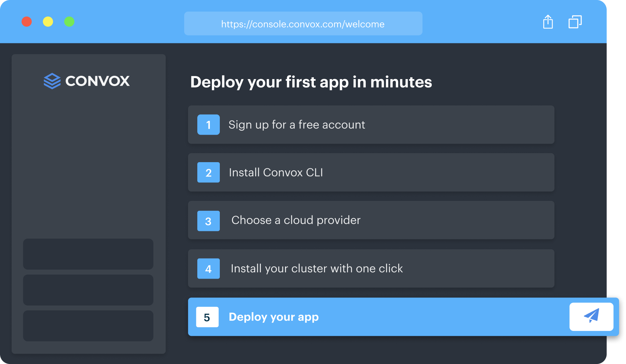This screenshot has height=364, width=626.
Task: Open the share icon in the browser toolbar
Action: coord(548,22)
